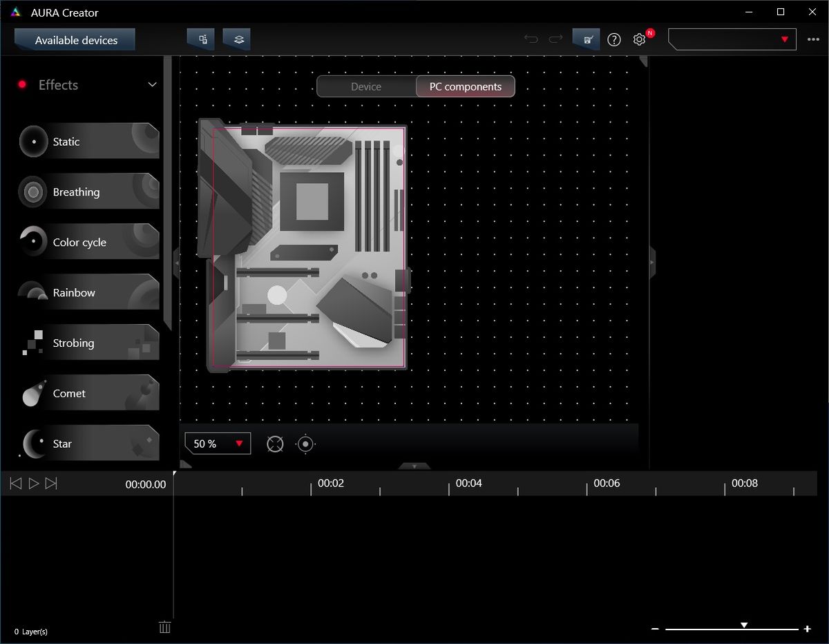Collapse the Effects panel chevron
829x644 pixels.
point(153,84)
